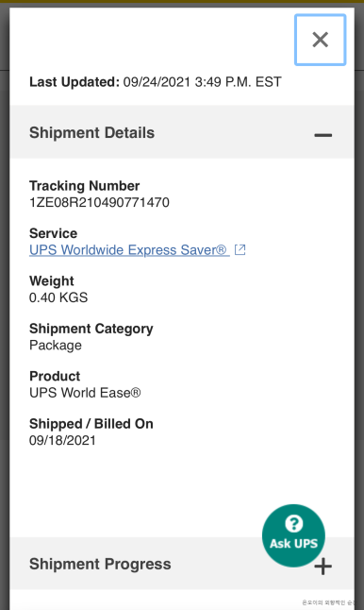Open UPS Worldwide Express Saver link
The height and width of the screenshot is (610, 364).
(x=128, y=249)
